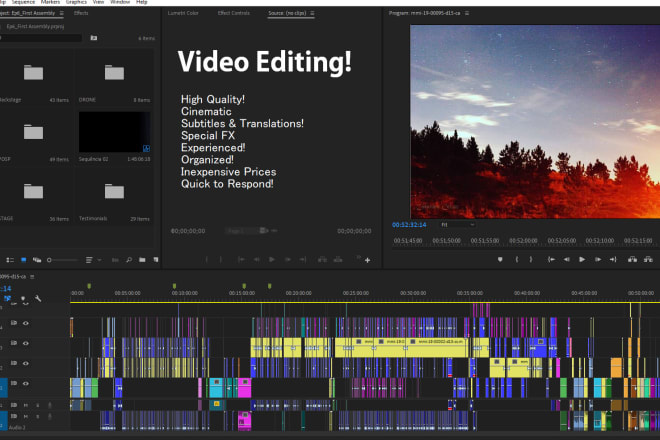Open Project panel hamburger menu
The width and height of the screenshot is (660, 440).
point(61,13)
